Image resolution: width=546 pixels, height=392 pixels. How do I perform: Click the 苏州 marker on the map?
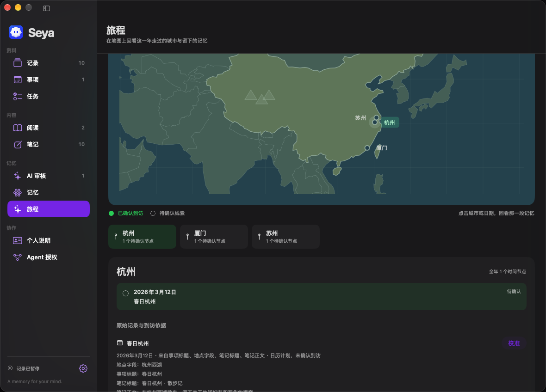[x=377, y=117]
